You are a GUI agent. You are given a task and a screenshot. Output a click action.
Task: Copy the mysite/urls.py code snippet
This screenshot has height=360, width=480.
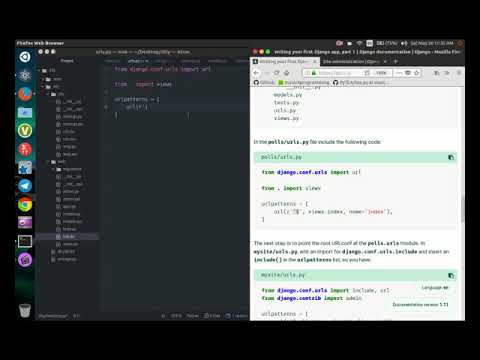[x=451, y=275]
